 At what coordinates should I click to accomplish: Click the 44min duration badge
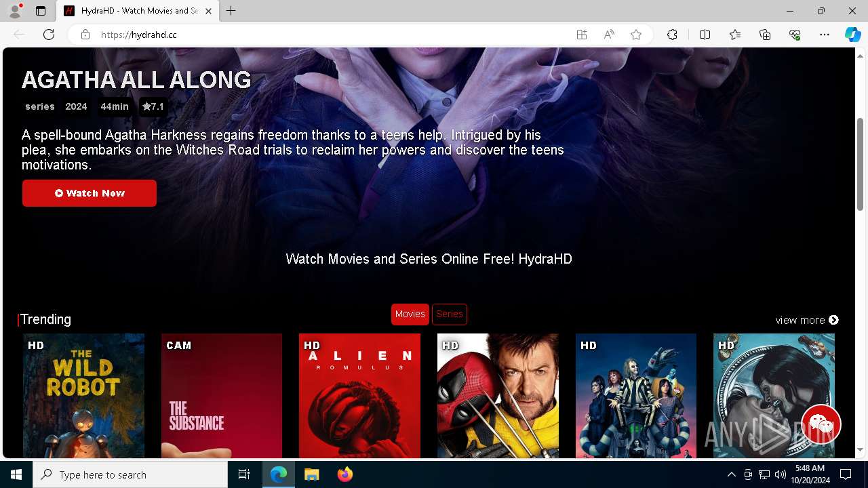115,106
